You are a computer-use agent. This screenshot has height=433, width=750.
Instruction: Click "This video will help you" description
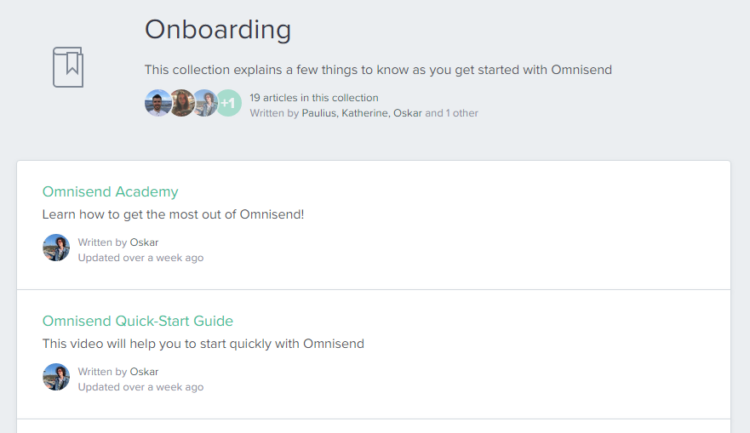(x=203, y=344)
